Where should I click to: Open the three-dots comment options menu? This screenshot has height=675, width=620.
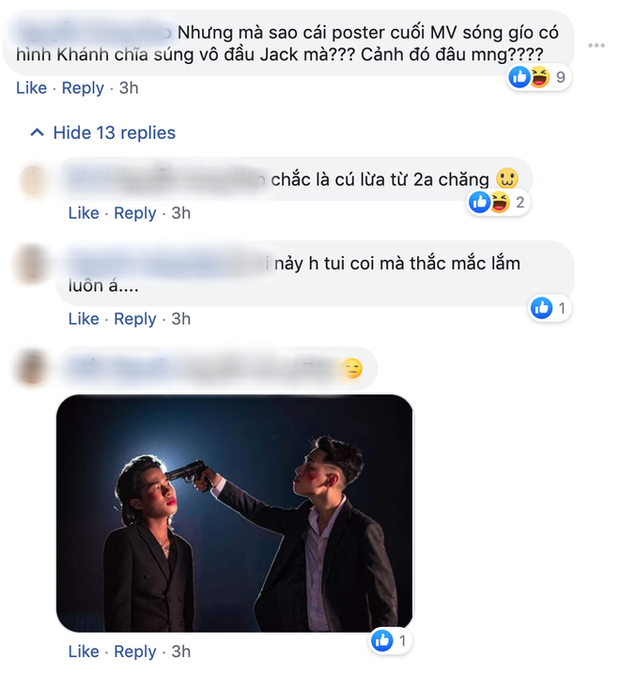[597, 46]
